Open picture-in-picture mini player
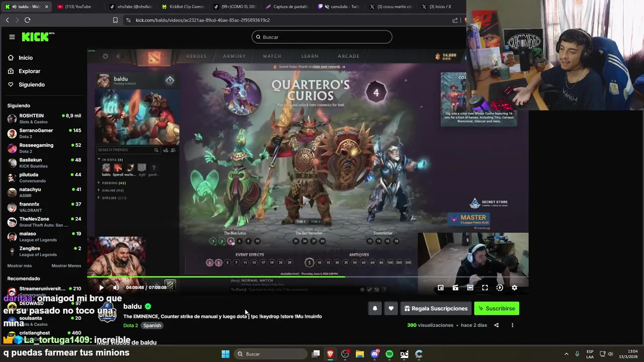 pos(440,288)
